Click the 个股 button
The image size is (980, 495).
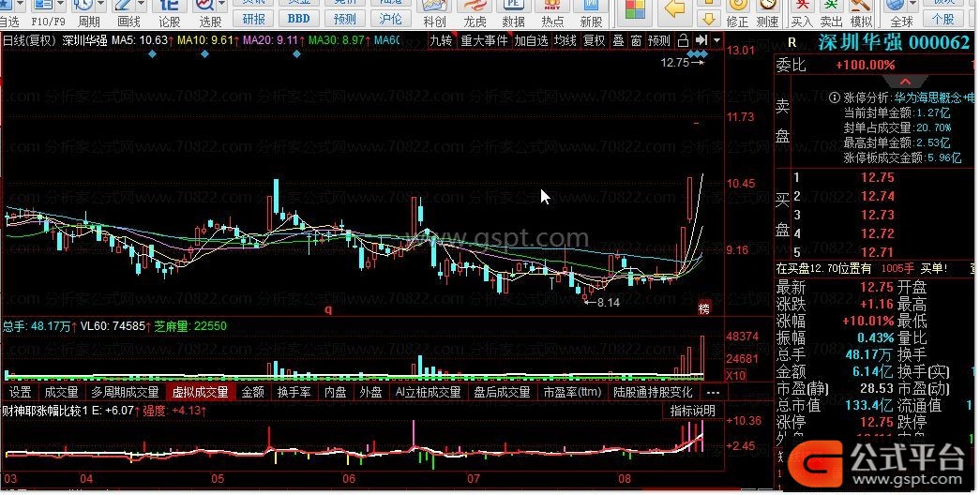click(943, 19)
